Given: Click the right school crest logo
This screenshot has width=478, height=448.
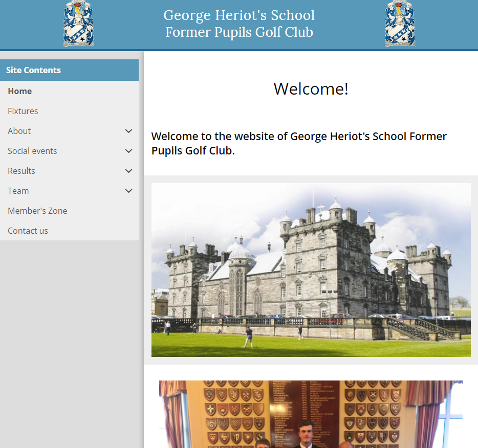Looking at the screenshot, I should point(400,24).
